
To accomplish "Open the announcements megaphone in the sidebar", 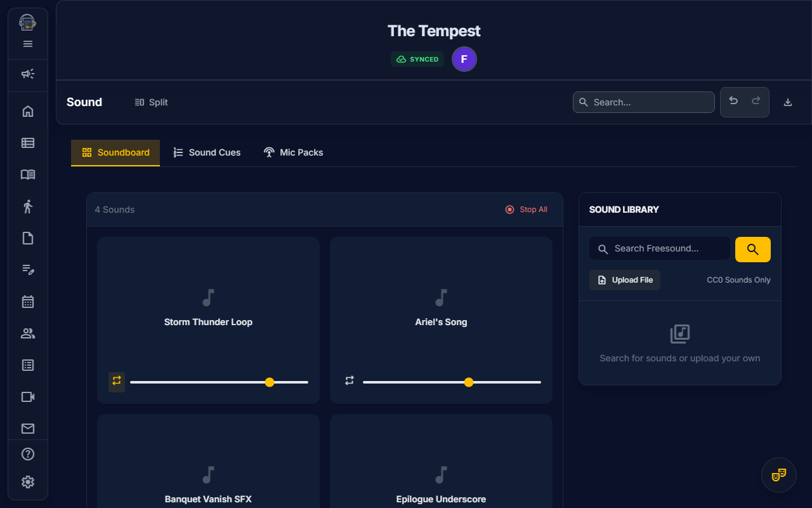I will pos(28,74).
